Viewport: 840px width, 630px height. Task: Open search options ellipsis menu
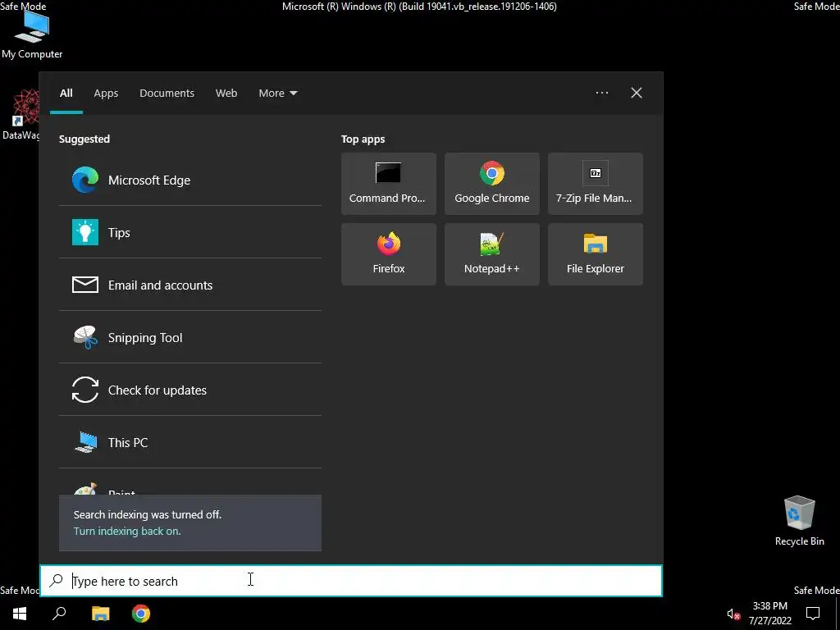tap(601, 93)
